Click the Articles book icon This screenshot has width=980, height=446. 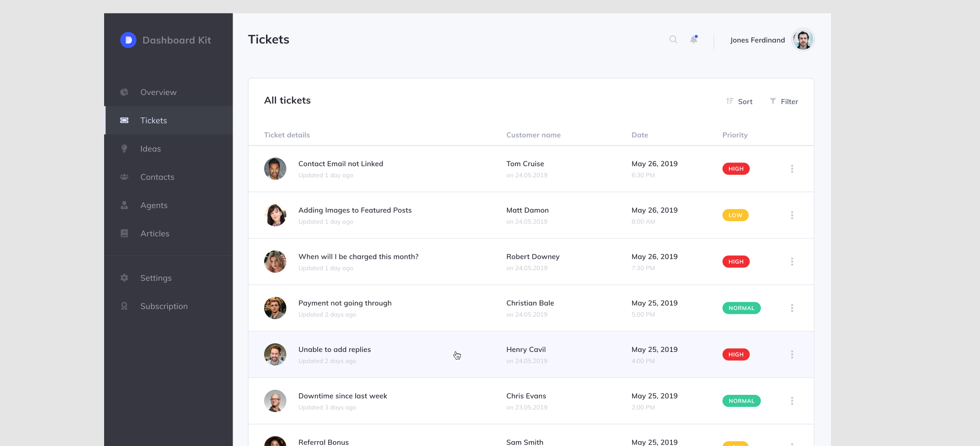[x=124, y=234]
